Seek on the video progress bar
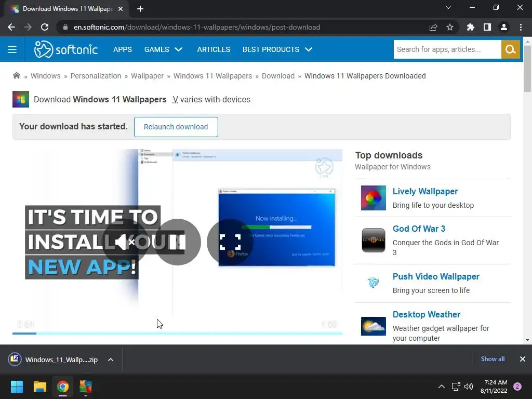Screen dimensions: 532x399 click(178, 334)
